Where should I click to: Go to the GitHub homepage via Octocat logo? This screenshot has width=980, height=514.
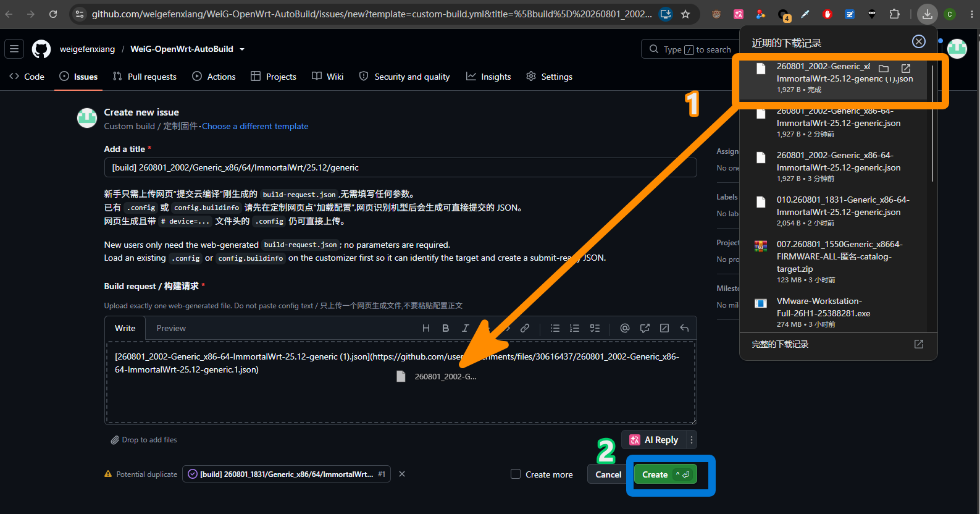tap(41, 49)
